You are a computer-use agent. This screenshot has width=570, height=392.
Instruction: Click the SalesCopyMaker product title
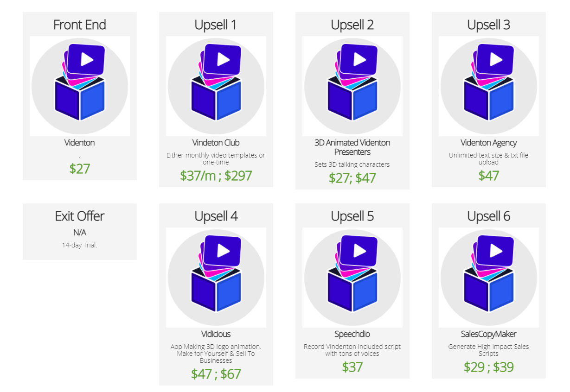point(489,334)
